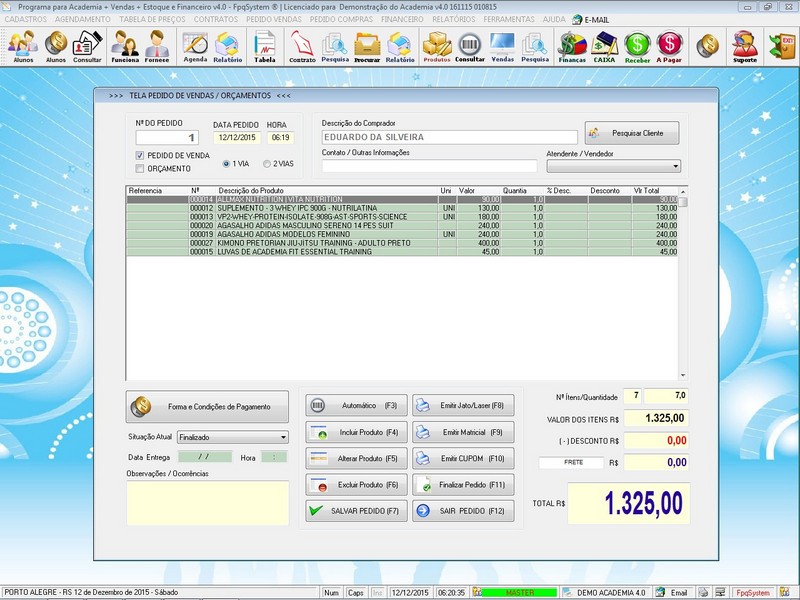Screen dimensions: 800x600
Task: Open the A Pagar red dollar icon
Action: pyautogui.click(x=670, y=46)
